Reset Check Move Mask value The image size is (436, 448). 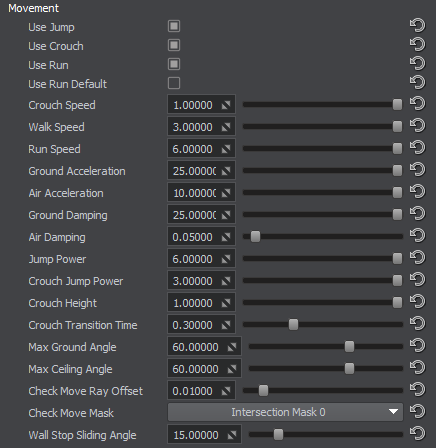(417, 411)
